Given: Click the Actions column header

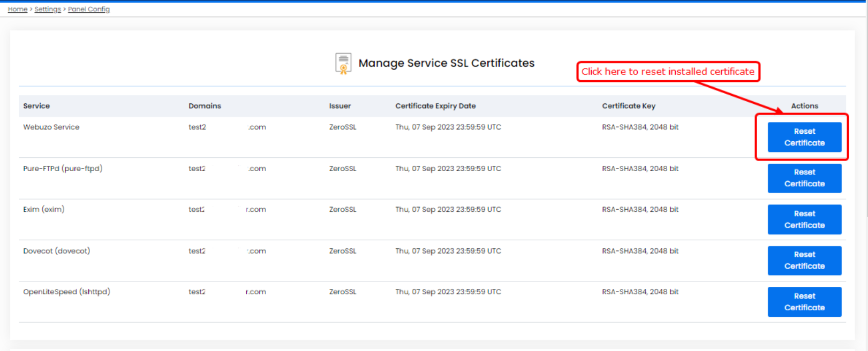Looking at the screenshot, I should click(804, 106).
